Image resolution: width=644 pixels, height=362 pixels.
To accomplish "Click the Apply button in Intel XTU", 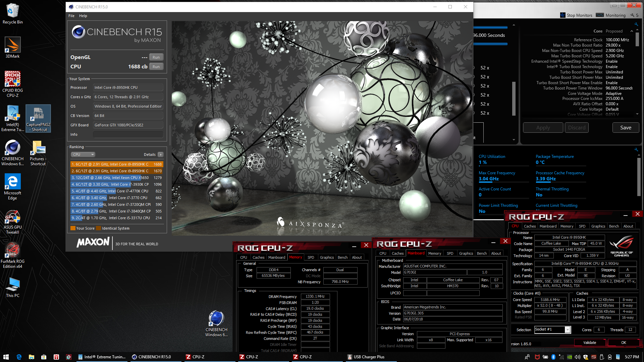I will tap(543, 128).
